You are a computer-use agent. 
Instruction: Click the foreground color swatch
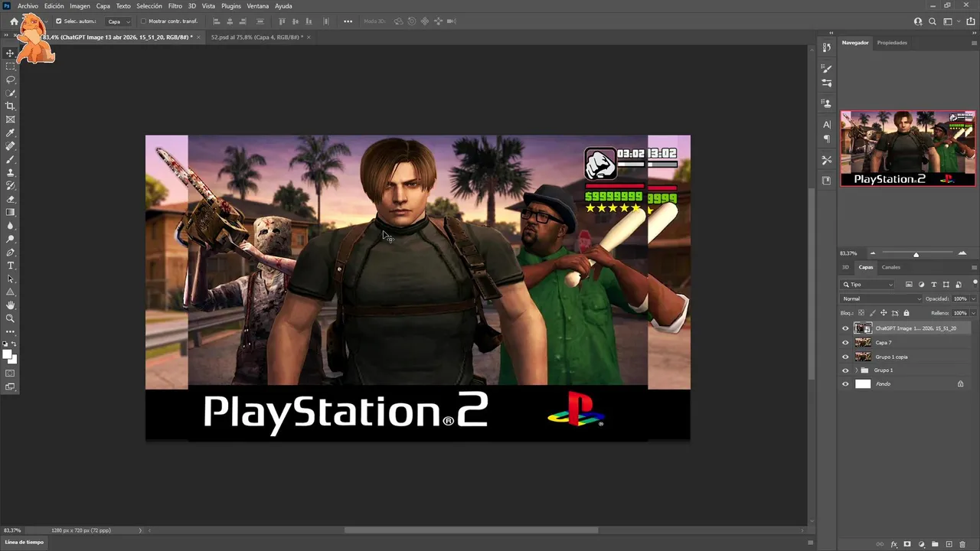tap(8, 354)
